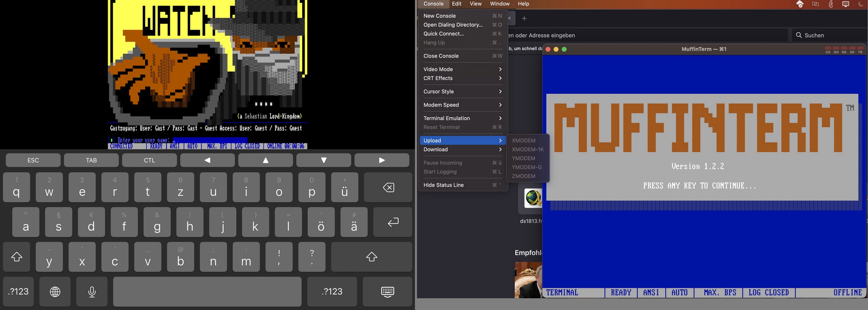Screen dimensions: 868x310
Task: Expand the Terminal Emulation submenu
Action: pyautogui.click(x=463, y=118)
